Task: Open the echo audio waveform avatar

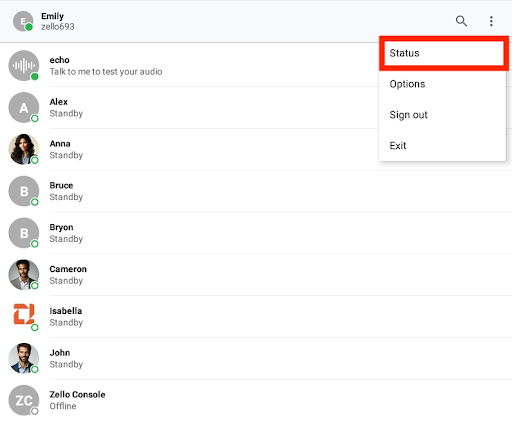Action: pyautogui.click(x=24, y=66)
